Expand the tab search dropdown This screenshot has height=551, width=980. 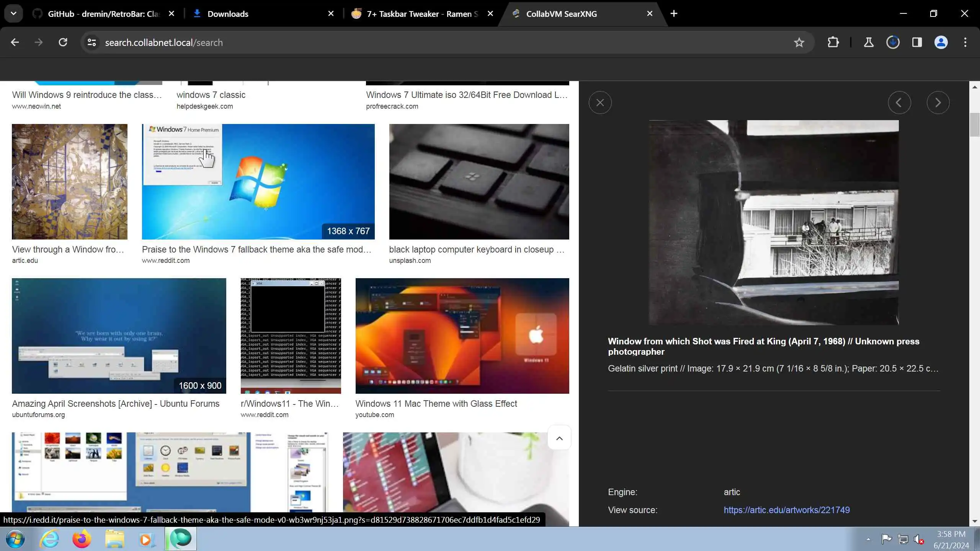13,14
